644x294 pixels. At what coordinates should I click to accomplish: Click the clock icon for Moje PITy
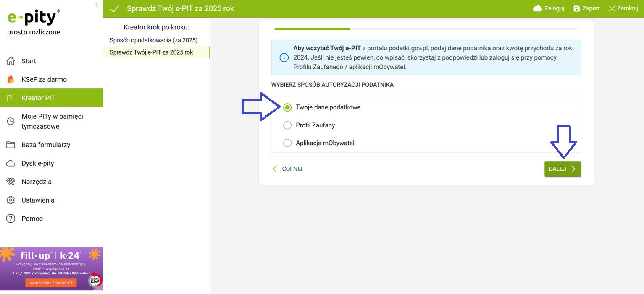tap(11, 121)
